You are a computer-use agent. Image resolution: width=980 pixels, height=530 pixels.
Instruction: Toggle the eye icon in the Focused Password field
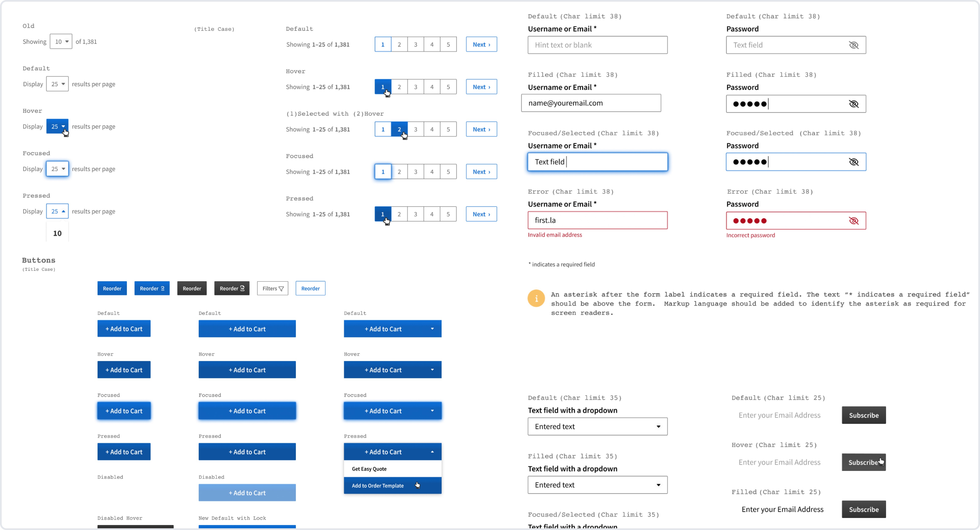click(853, 162)
